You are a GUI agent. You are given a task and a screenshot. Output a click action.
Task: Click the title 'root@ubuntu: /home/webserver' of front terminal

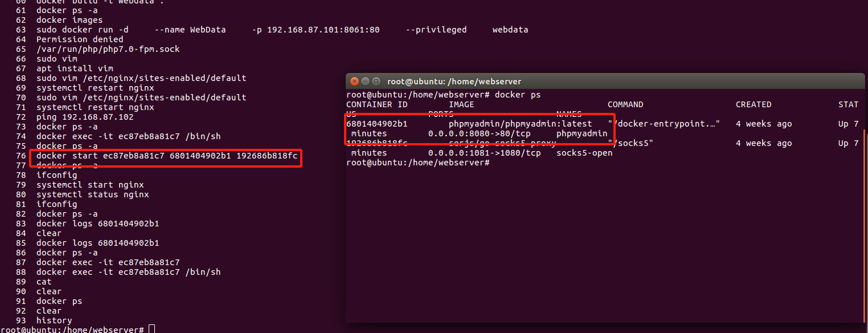tap(454, 82)
